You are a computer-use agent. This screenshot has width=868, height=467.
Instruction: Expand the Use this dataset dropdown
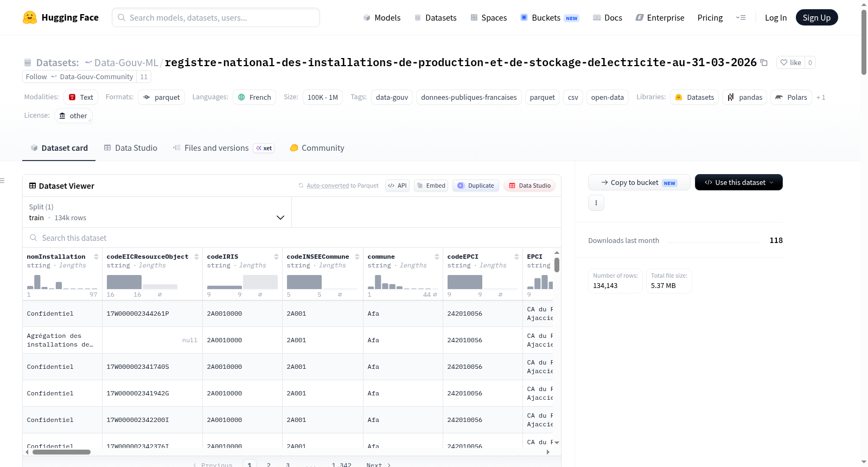(x=739, y=182)
